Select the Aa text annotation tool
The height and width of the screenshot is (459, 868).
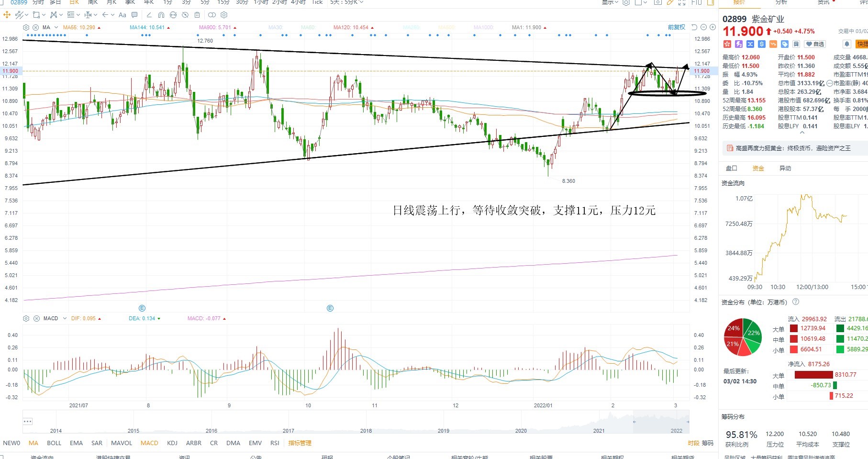(122, 15)
